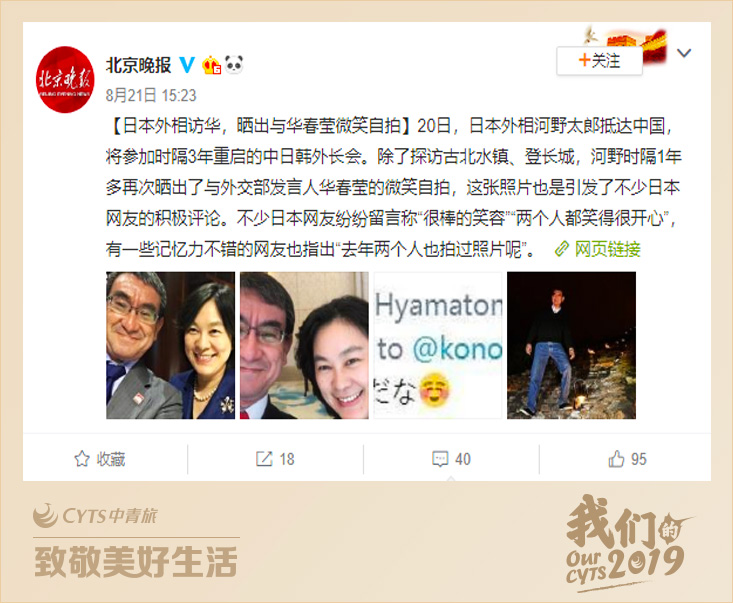Click the panda badge icon
Image resolution: width=733 pixels, height=603 pixels.
point(234,65)
